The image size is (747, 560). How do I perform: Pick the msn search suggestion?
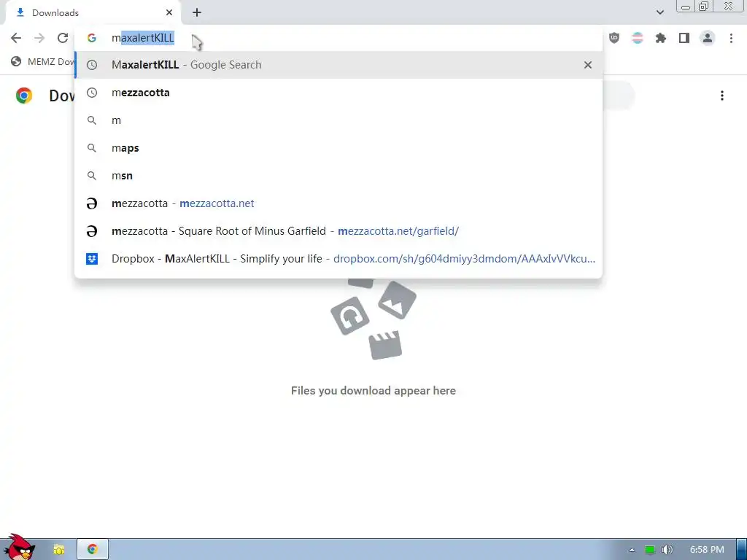coord(338,175)
